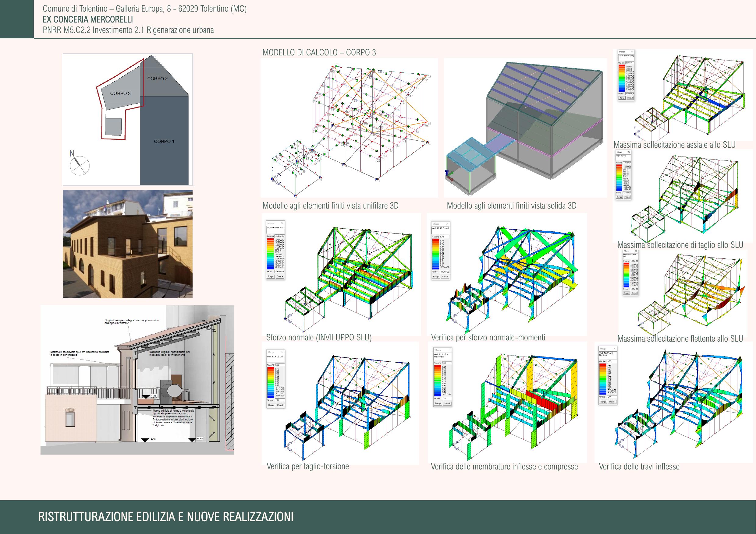Select title EX CONCERIA MERCORELLI
Screen dimensions: 756x534
click(88, 19)
